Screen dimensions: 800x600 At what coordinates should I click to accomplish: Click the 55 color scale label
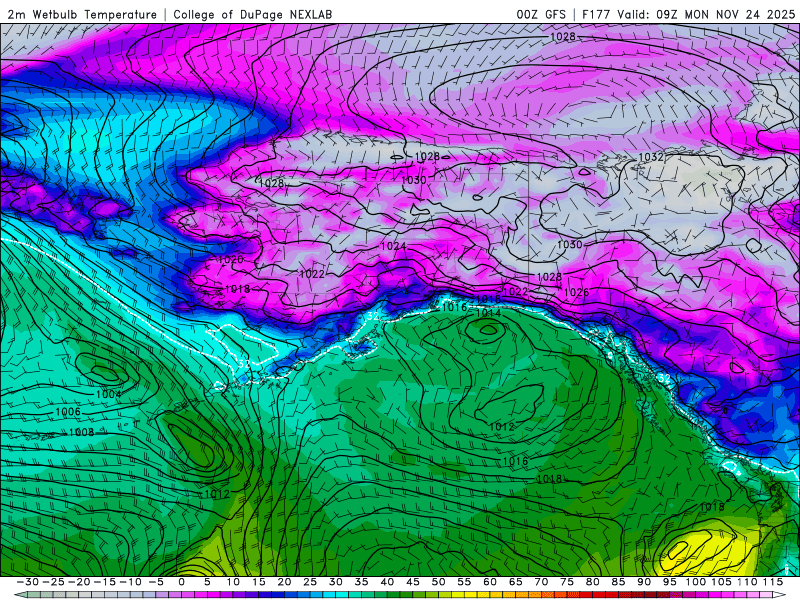464,582
